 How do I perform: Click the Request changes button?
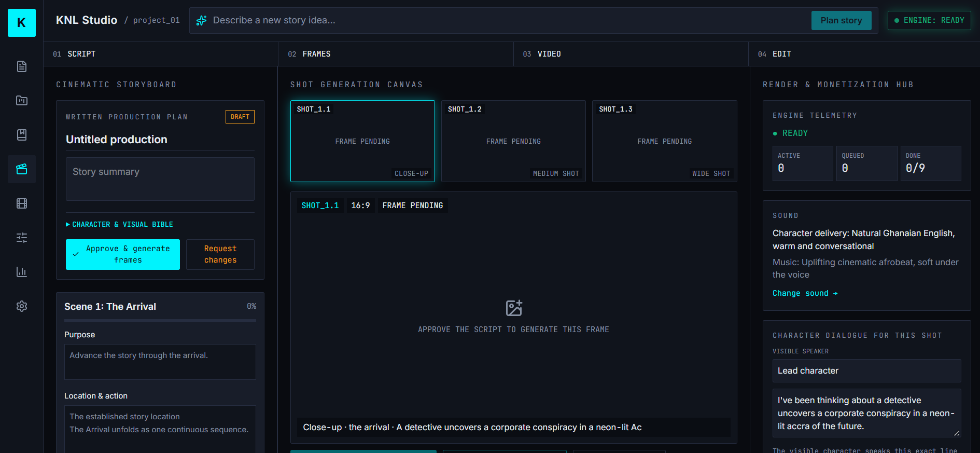pyautogui.click(x=220, y=254)
